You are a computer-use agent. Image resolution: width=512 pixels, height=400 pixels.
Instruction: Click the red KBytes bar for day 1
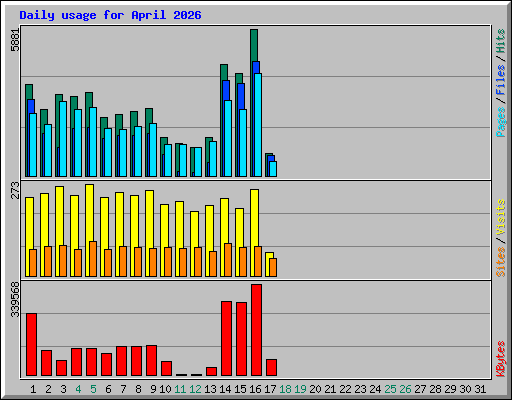pyautogui.click(x=32, y=345)
